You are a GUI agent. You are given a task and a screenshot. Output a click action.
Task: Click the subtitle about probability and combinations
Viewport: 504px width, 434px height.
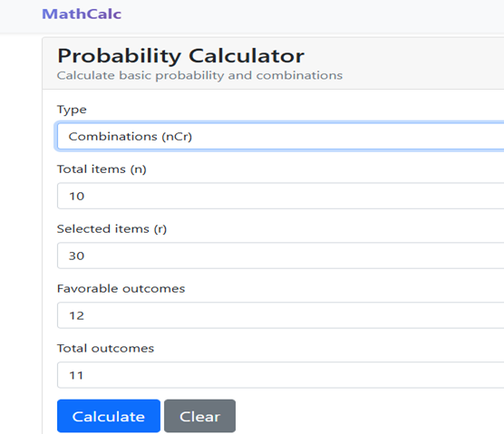[200, 75]
